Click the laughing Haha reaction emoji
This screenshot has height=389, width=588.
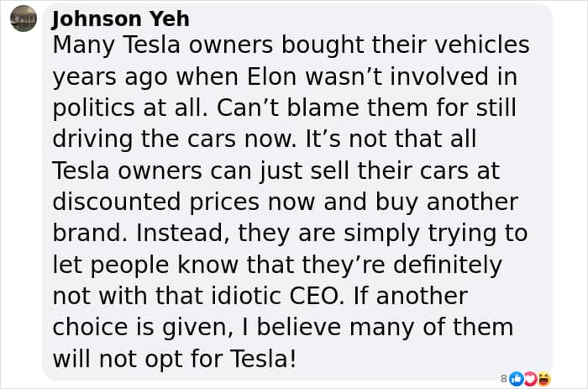tap(543, 379)
